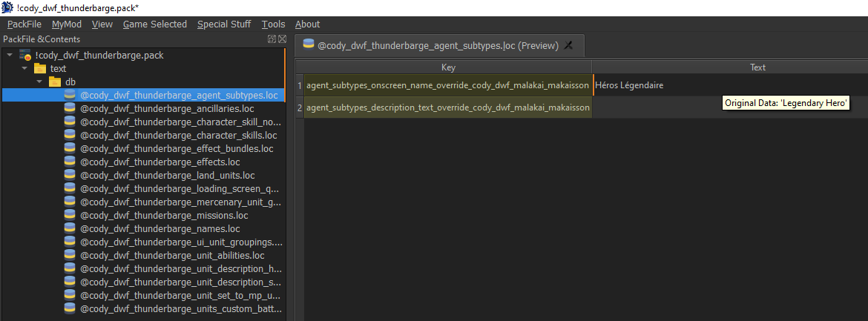Open the About menu
868x321 pixels.
[x=307, y=24]
